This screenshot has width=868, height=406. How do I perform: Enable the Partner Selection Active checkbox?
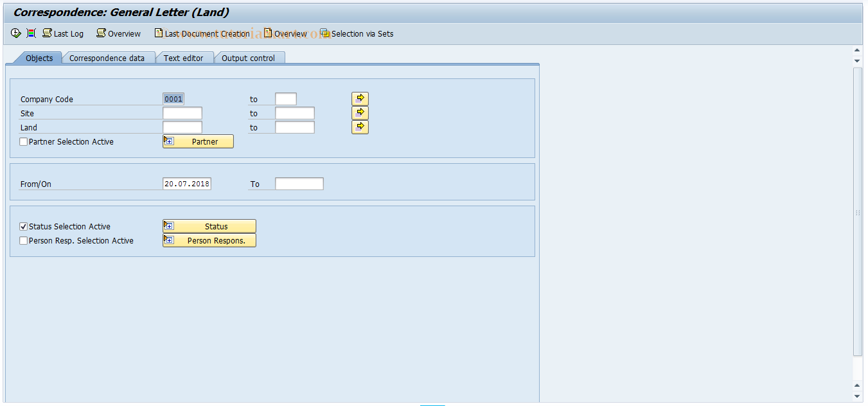[x=24, y=142]
